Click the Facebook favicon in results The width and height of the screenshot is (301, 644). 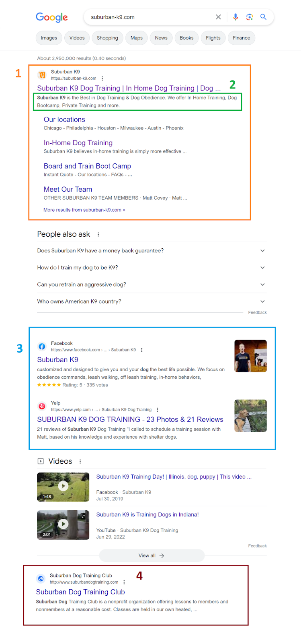(42, 347)
